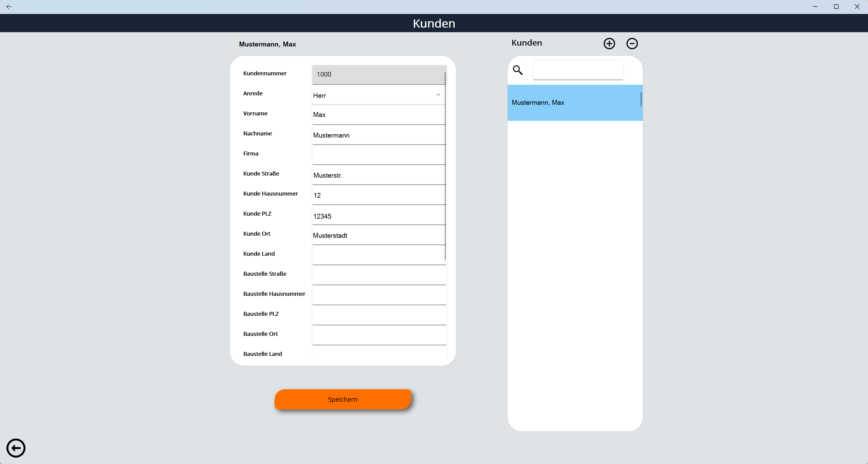Click the add customer plus icon
Viewport: 868px width, 464px height.
pos(609,43)
